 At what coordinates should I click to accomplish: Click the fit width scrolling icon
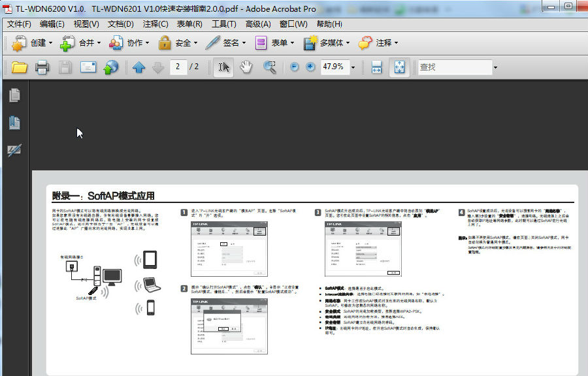tap(376, 67)
